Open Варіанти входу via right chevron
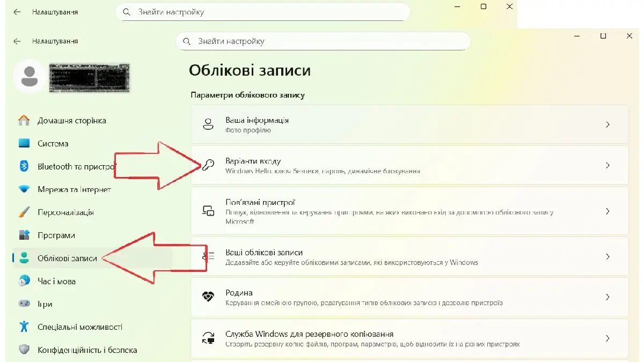Screen dimensions: 644x362 (608, 166)
